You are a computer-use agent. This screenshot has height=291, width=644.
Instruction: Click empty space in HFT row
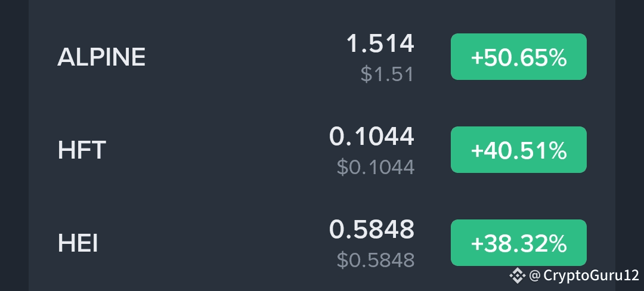(218, 150)
